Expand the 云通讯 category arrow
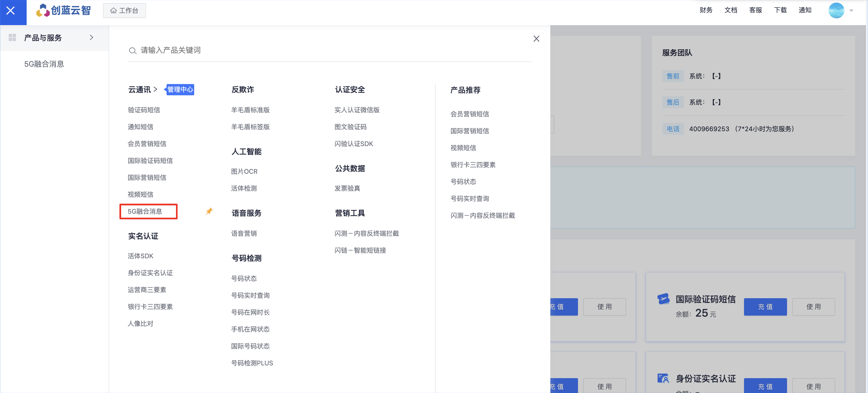The image size is (868, 393). (155, 89)
